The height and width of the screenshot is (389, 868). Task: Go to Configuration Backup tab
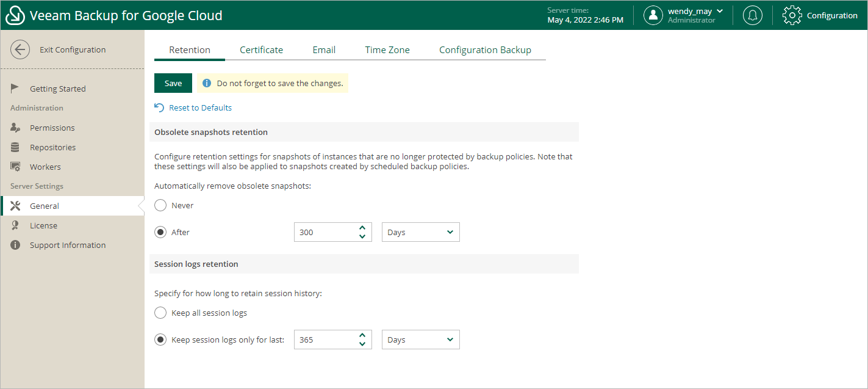pos(485,50)
